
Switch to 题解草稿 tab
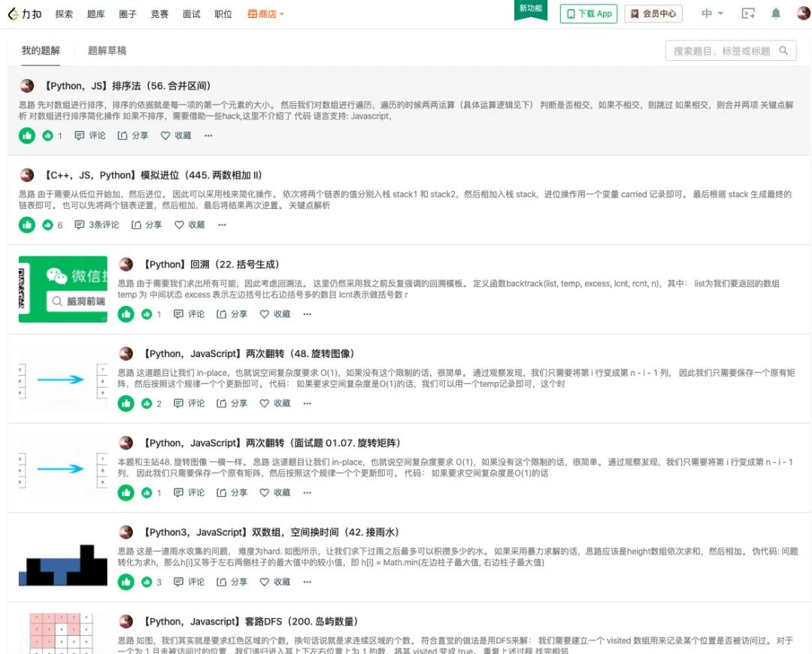(x=108, y=51)
